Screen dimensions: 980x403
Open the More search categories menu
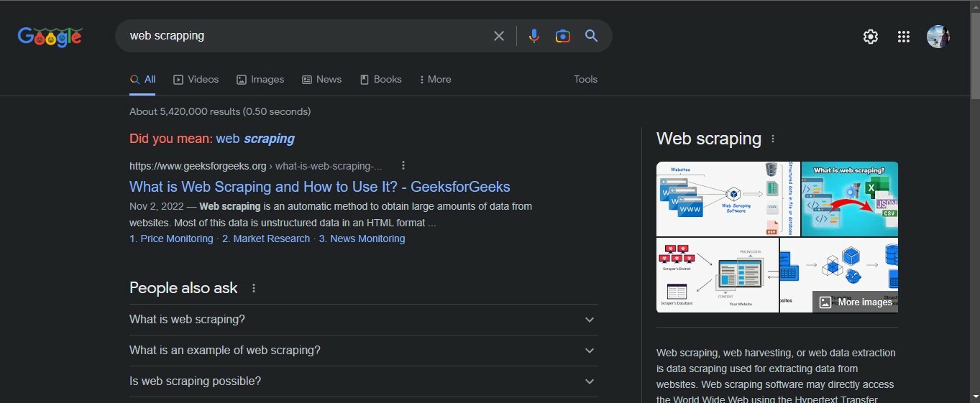pos(436,80)
